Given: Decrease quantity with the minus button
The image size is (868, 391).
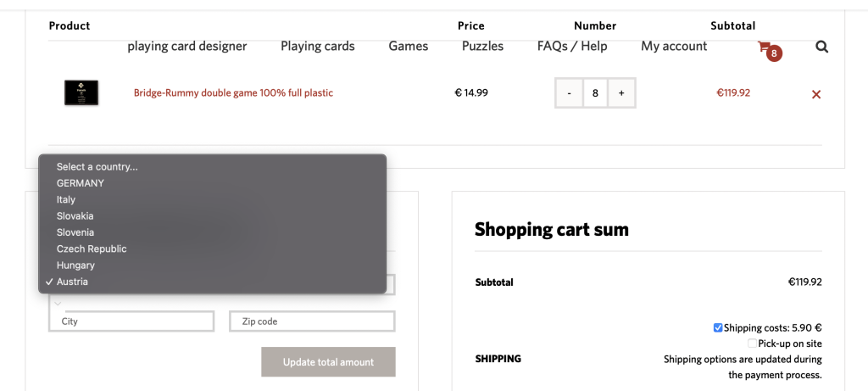Looking at the screenshot, I should pyautogui.click(x=570, y=93).
